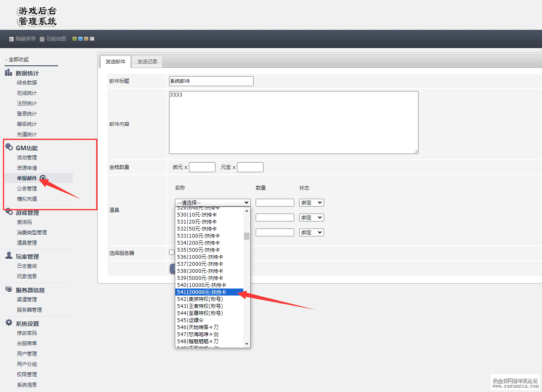Viewport: 542px width, 392px height.
Task: Collapse the 服务器信息 section header
Action: point(30,290)
